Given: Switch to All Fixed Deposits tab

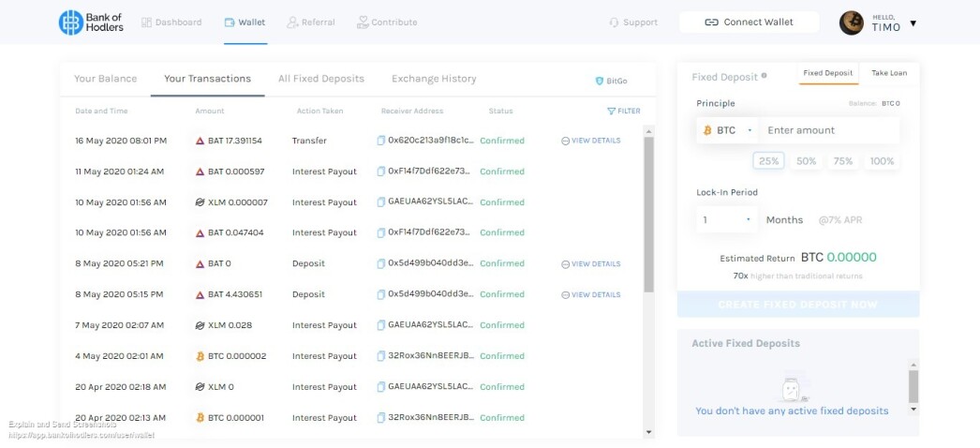Looking at the screenshot, I should pos(321,79).
